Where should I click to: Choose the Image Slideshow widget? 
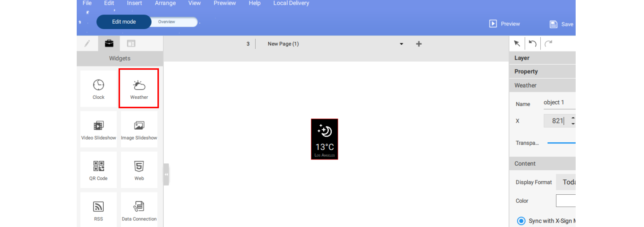[139, 129]
